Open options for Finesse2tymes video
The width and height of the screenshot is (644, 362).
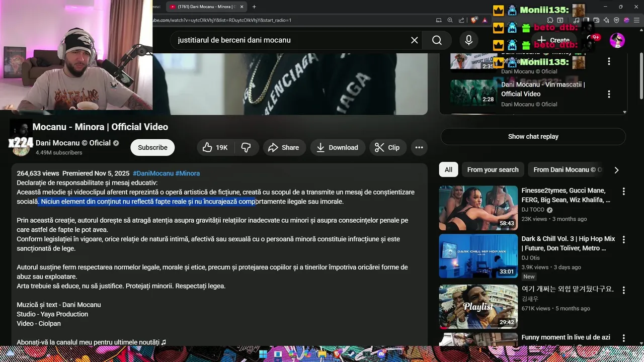[624, 192]
